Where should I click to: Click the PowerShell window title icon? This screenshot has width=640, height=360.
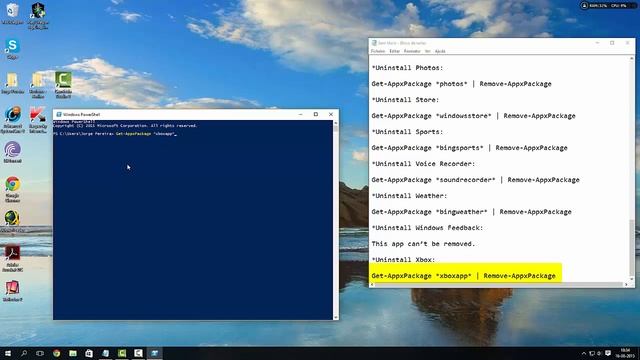coord(59,114)
